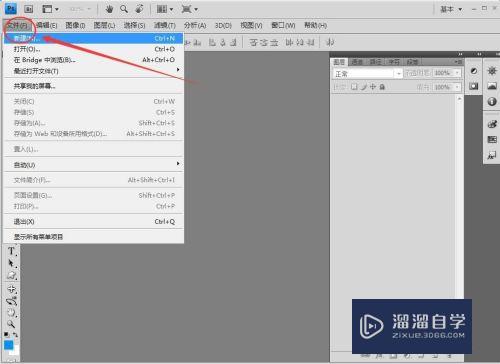Viewport: 500px width, 364px height.
Task: Open the 图像(I) menu
Action: click(x=75, y=25)
